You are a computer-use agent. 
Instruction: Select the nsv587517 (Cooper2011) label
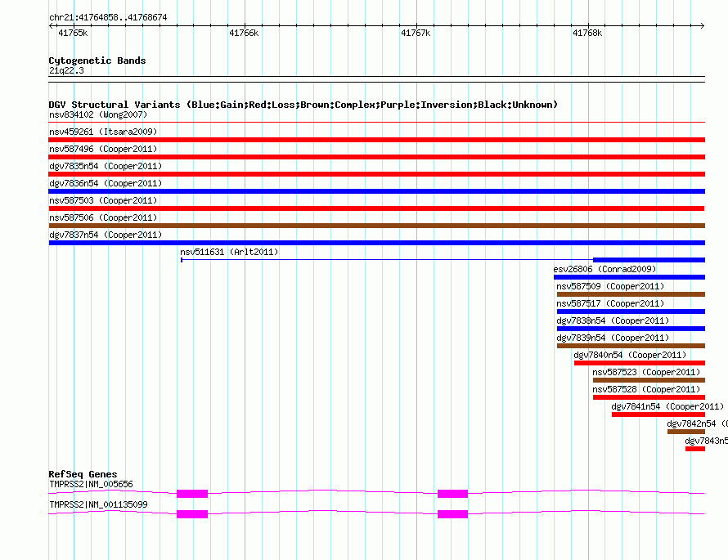[610, 303]
